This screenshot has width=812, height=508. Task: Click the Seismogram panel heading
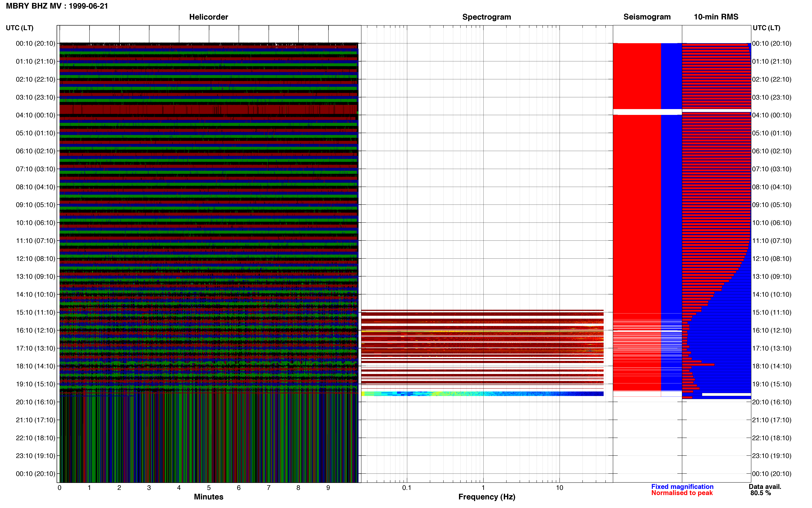pos(647,17)
